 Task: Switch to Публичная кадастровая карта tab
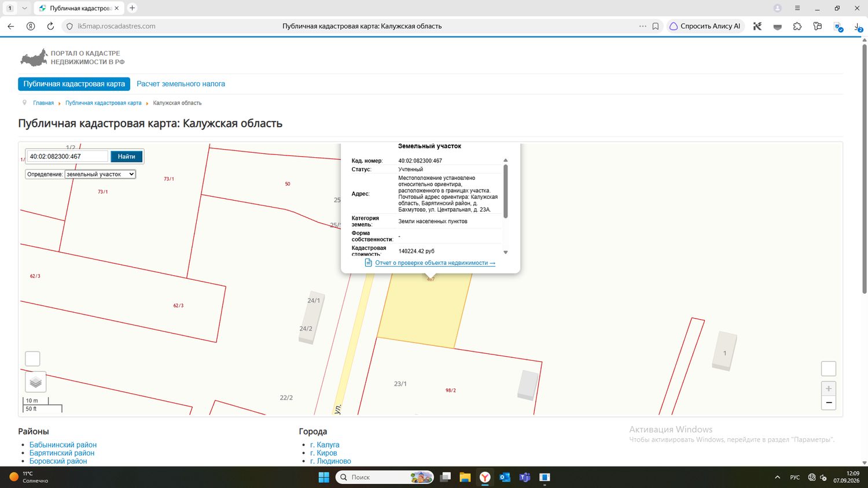tap(74, 84)
